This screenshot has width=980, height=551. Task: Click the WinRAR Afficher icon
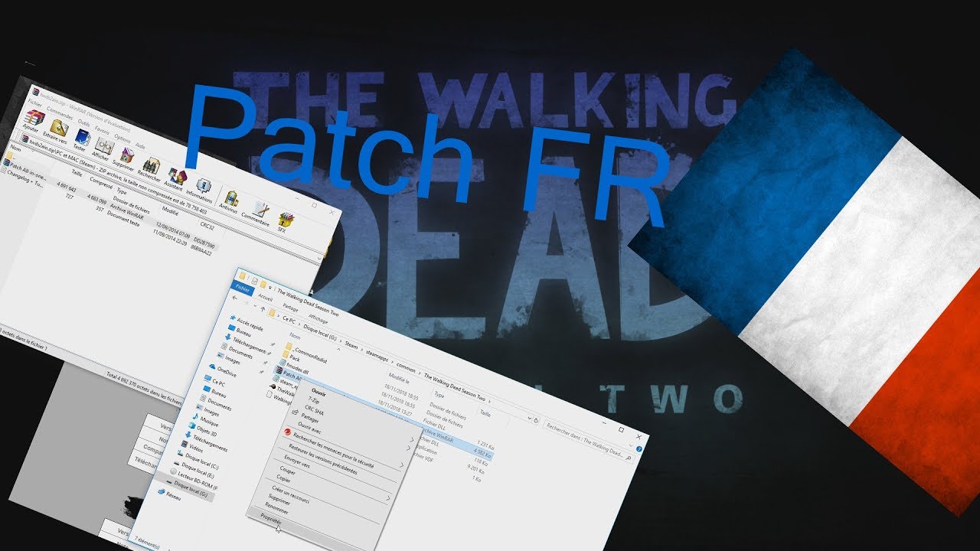pos(103,148)
